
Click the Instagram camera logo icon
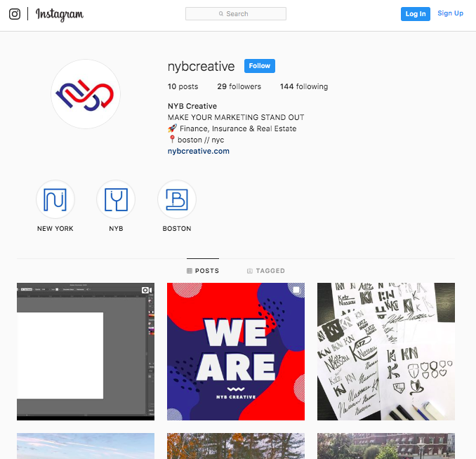point(15,14)
